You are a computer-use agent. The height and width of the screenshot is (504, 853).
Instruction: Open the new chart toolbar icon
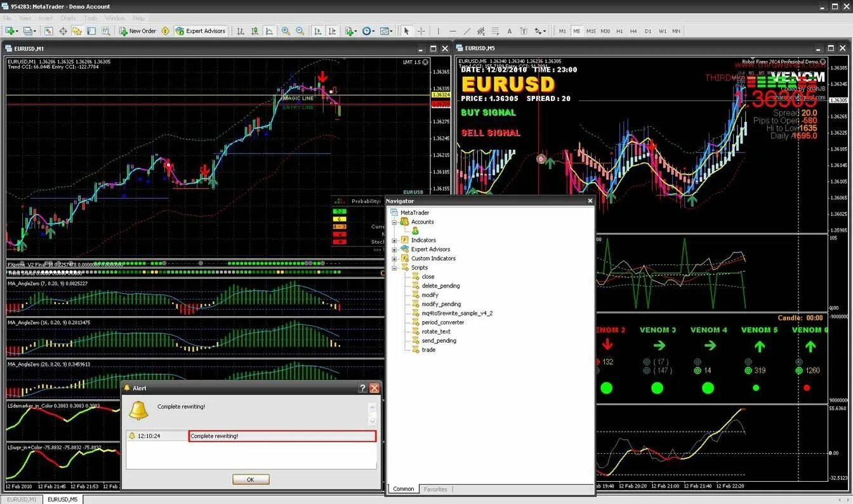click(x=11, y=31)
